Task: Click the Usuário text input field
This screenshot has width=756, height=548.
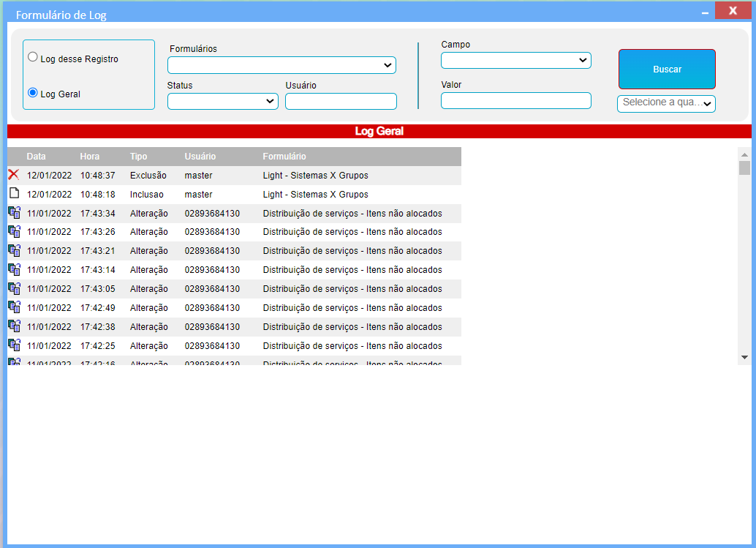Action: pyautogui.click(x=341, y=102)
